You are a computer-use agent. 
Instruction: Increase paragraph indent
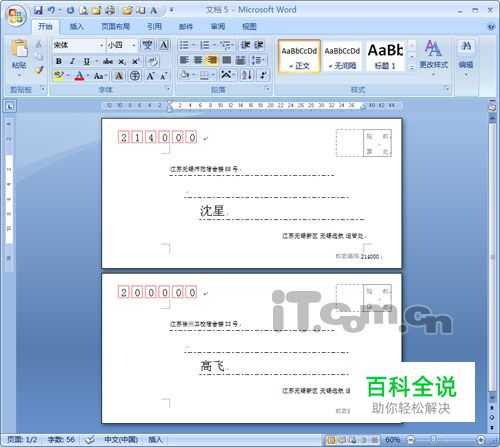click(259, 45)
